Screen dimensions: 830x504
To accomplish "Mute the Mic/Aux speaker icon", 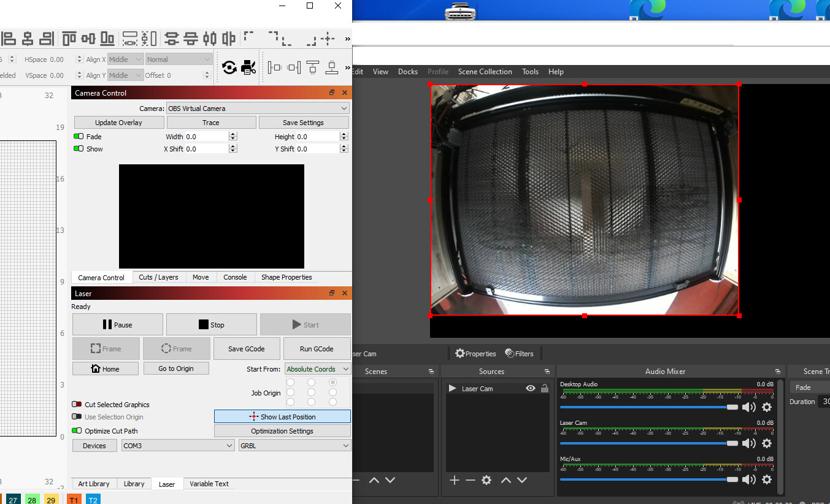I will (749, 479).
